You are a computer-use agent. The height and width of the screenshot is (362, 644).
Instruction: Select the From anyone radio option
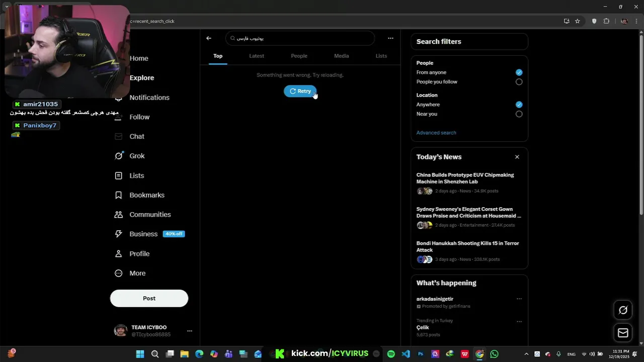[519, 72]
